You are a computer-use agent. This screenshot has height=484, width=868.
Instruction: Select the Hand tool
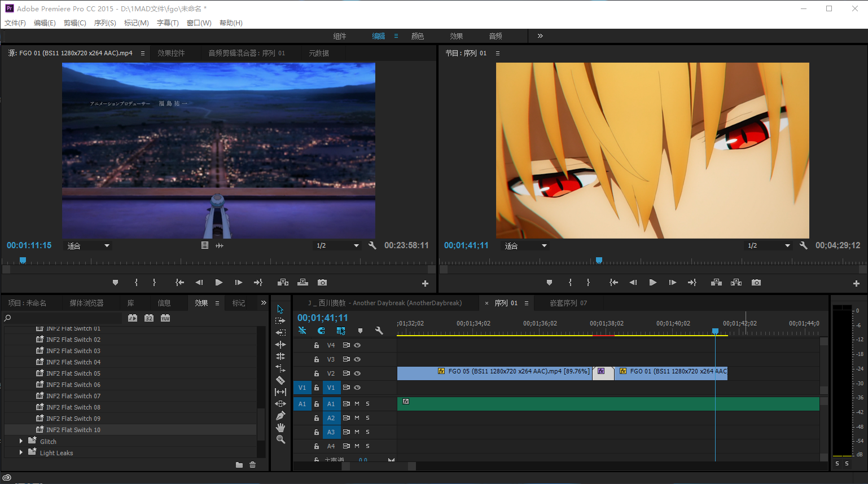point(280,427)
